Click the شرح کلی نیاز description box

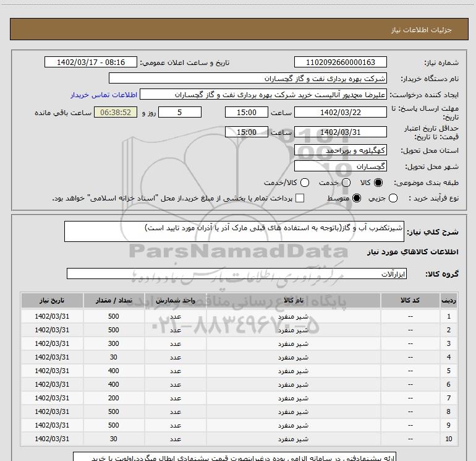[234, 231]
